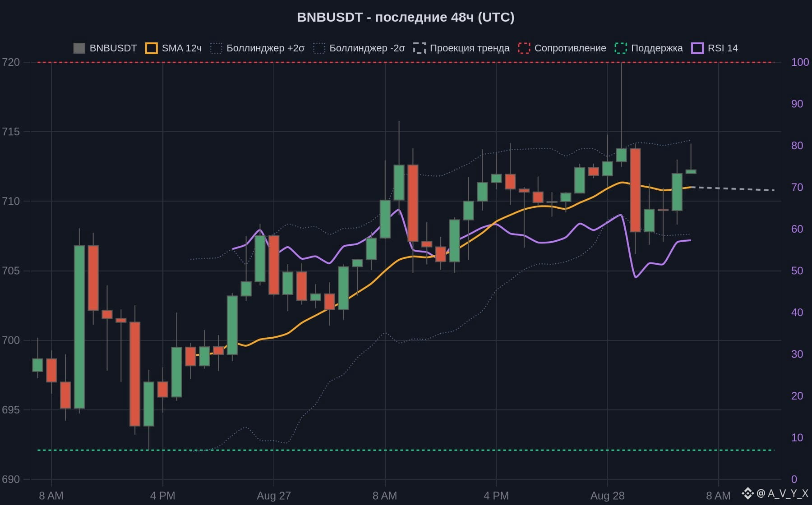Click the dotted Боллинджер +2σ legend icon
The width and height of the screenshot is (812, 505).
217,48
